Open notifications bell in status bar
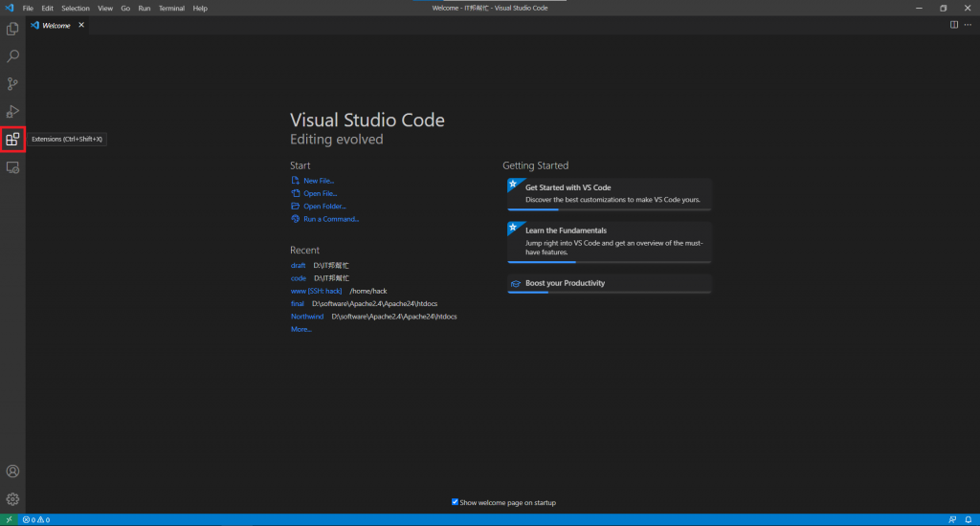 point(969,519)
